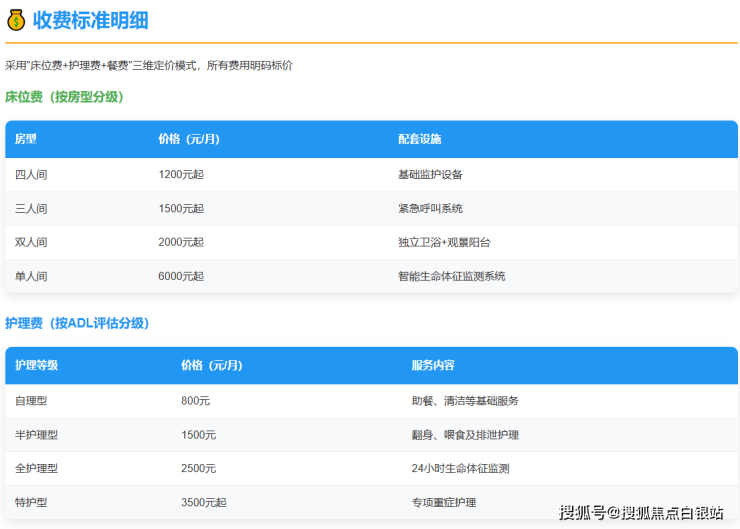Select the 三人间 room type row
740x529 pixels.
(x=31, y=208)
